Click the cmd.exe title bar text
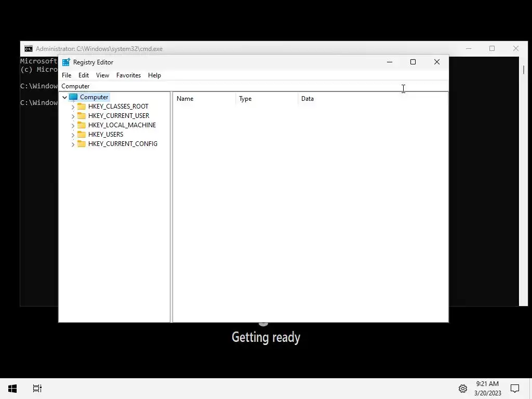 click(99, 49)
